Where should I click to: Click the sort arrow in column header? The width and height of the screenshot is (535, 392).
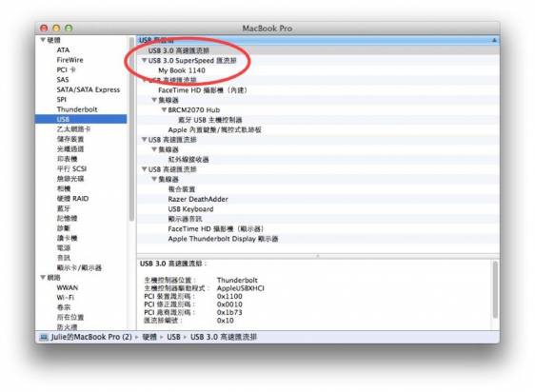coord(494,40)
